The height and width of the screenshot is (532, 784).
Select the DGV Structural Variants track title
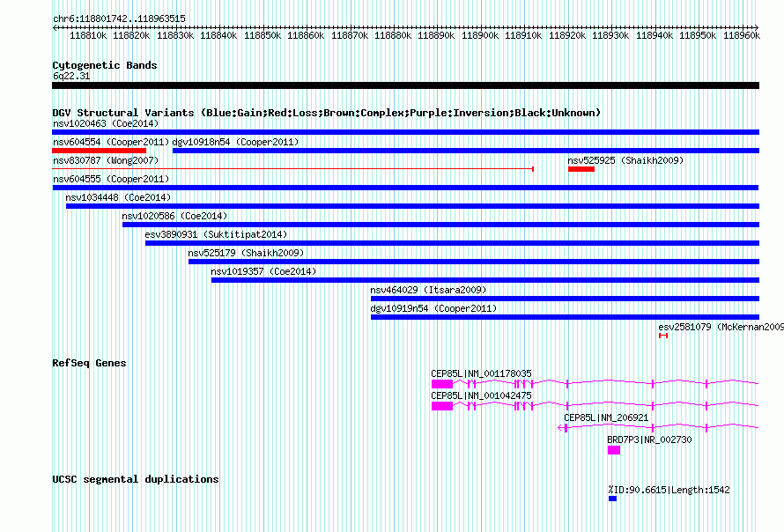pyautogui.click(x=326, y=113)
